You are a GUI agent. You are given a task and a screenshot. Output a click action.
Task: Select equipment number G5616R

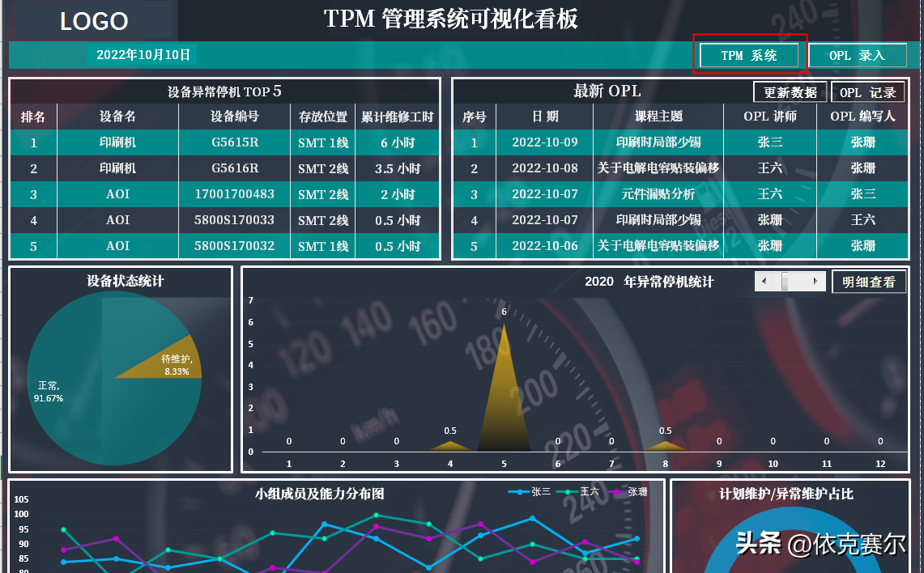click(x=235, y=168)
